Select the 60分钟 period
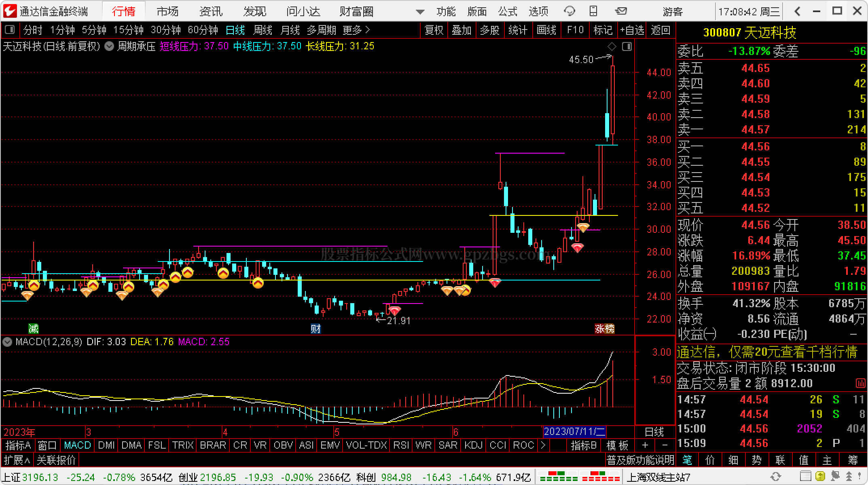The height and width of the screenshot is (485, 868). (203, 30)
